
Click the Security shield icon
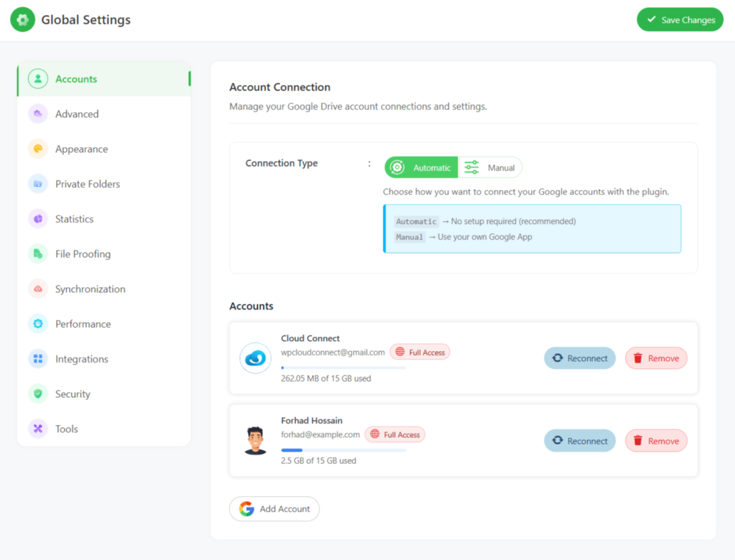38,394
